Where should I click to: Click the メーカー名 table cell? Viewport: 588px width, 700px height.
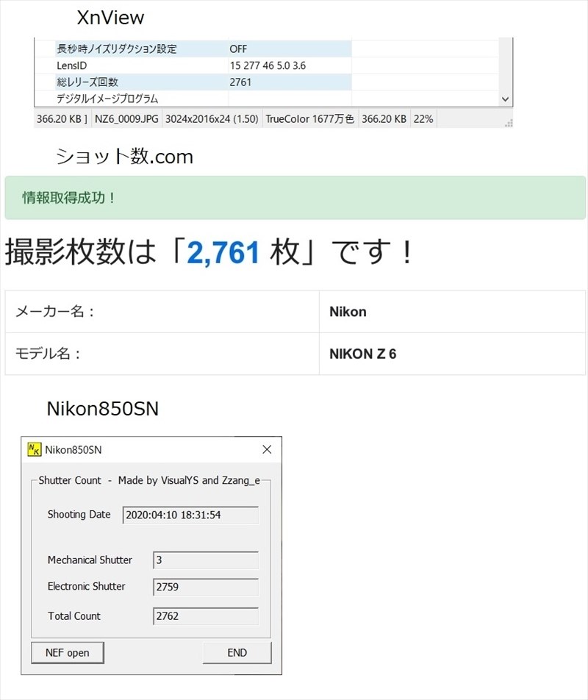click(x=162, y=312)
